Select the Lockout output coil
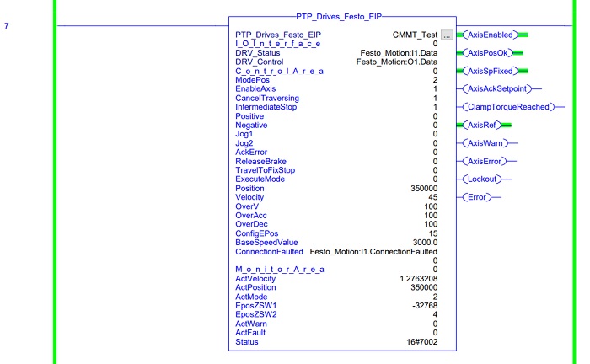The height and width of the screenshot is (364, 590). tap(482, 179)
